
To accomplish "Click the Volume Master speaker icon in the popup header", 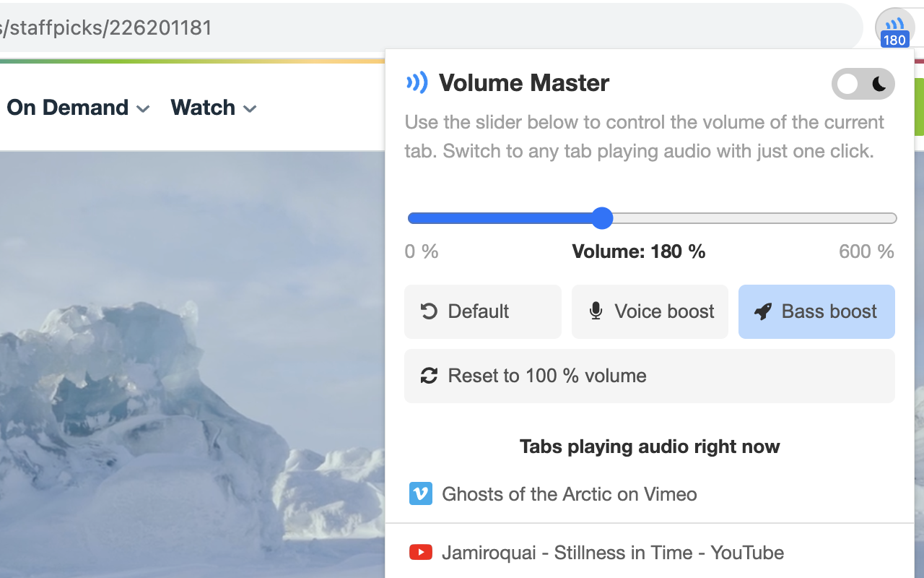I will click(418, 82).
